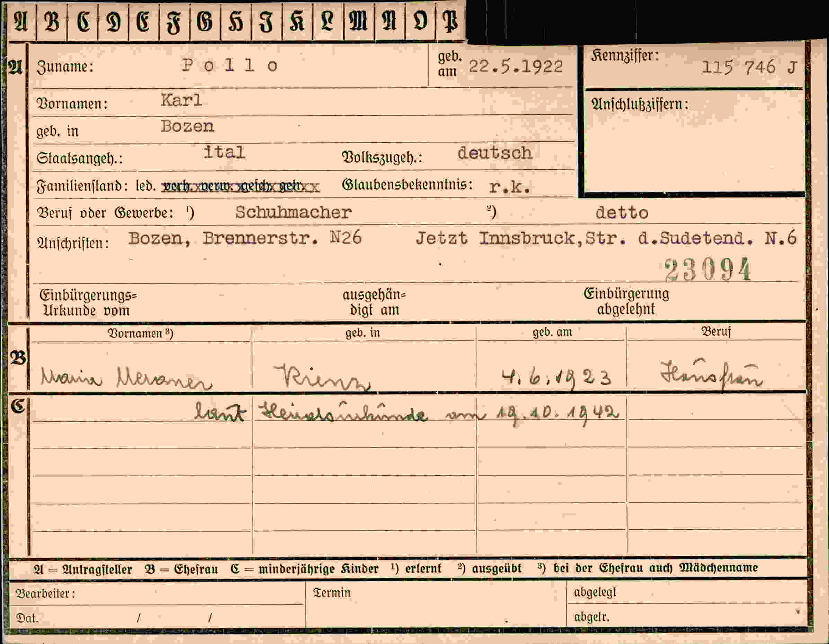Click the Innsbruck address entry

coord(606,238)
